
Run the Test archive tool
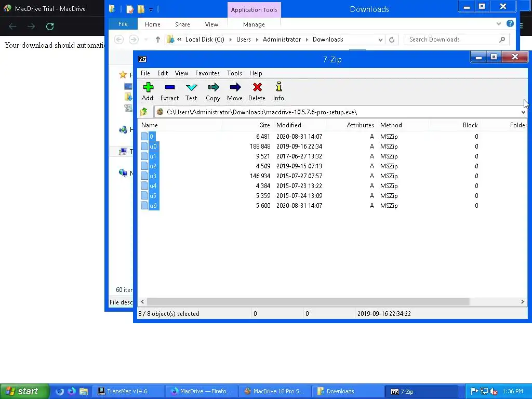coord(191,91)
